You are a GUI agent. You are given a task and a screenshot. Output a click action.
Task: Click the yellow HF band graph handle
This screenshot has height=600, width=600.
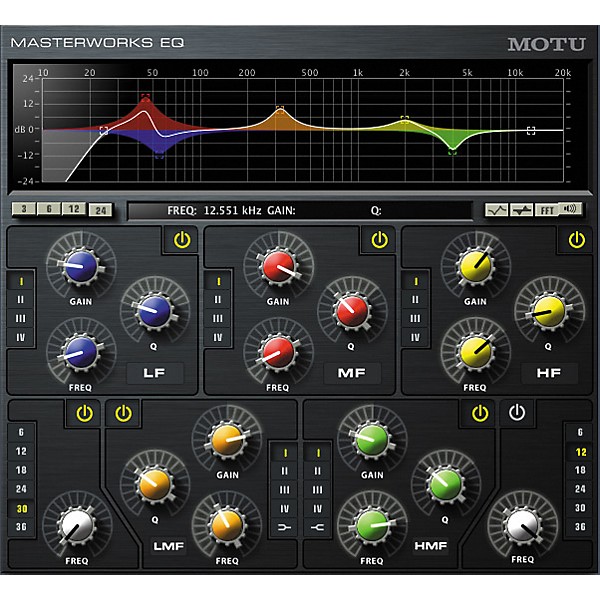coord(405,119)
